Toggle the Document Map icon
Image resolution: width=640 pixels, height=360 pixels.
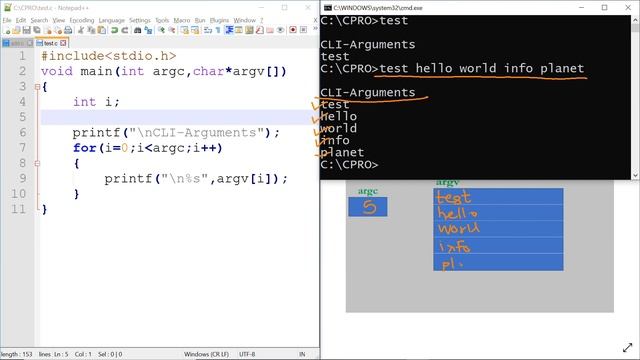point(249,30)
